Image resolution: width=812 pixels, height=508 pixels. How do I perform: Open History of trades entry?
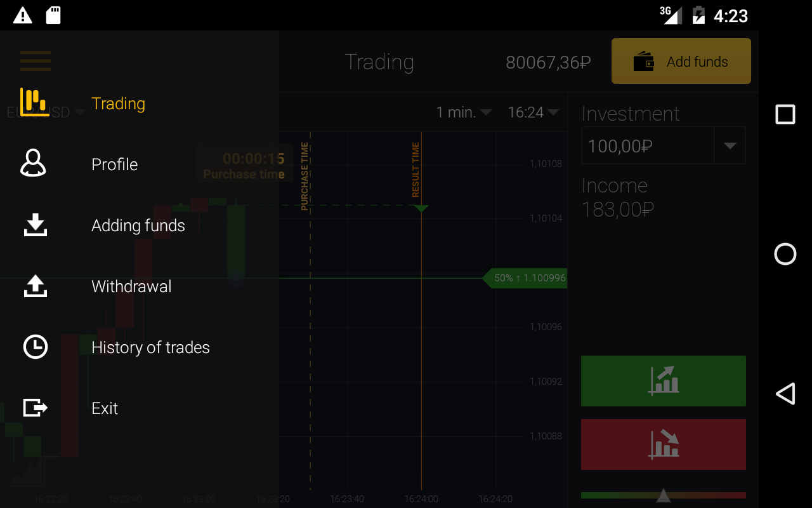tap(140, 347)
